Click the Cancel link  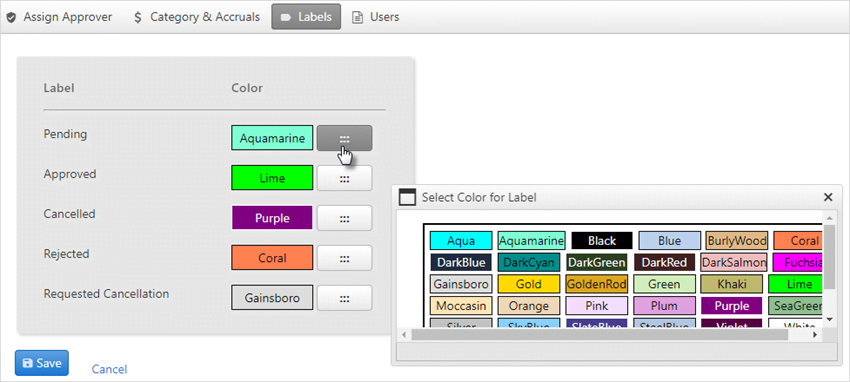(109, 369)
